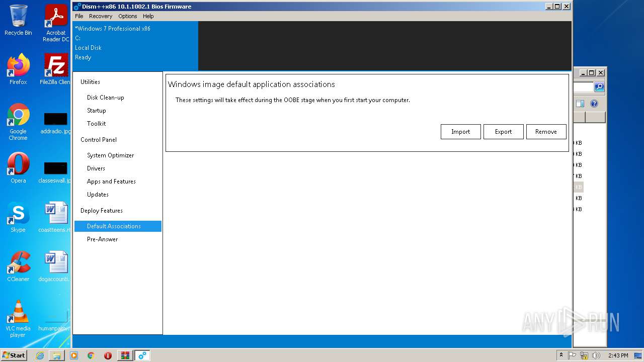This screenshot has height=362, width=644.
Task: Open the FileZilla Client shortcut
Action: point(56,69)
